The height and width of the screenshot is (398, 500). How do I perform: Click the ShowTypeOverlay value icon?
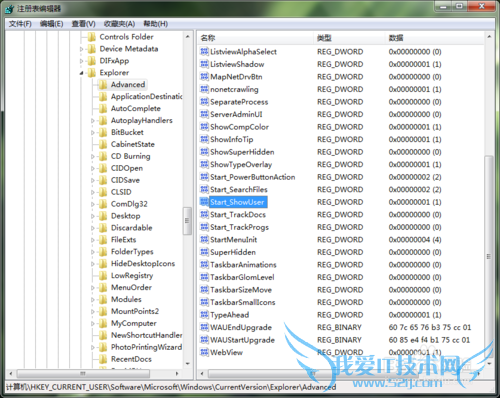point(204,164)
